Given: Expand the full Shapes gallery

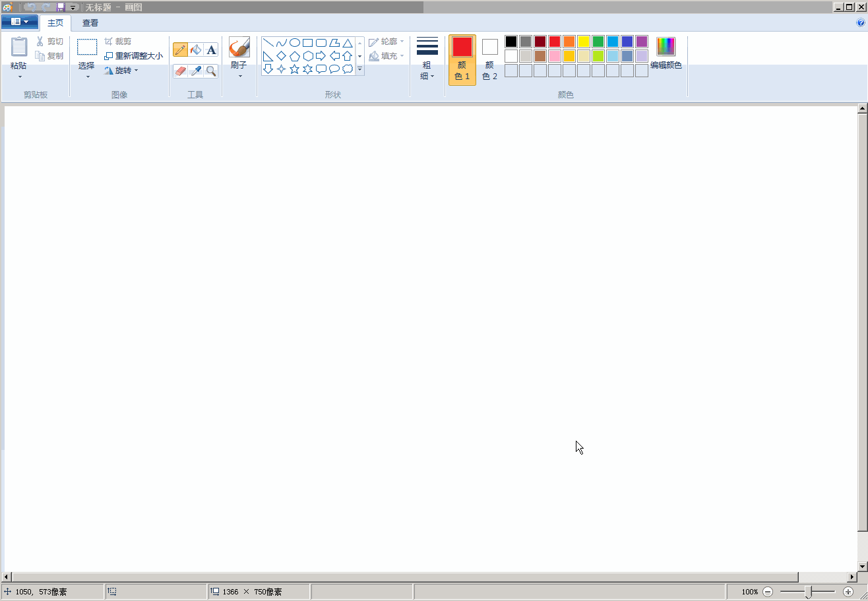Looking at the screenshot, I should (x=360, y=69).
